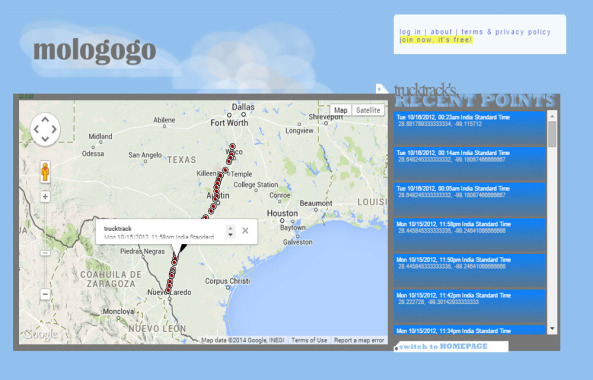Zoom out with the minus button
Screen dimensions: 593x380
pos(45,294)
